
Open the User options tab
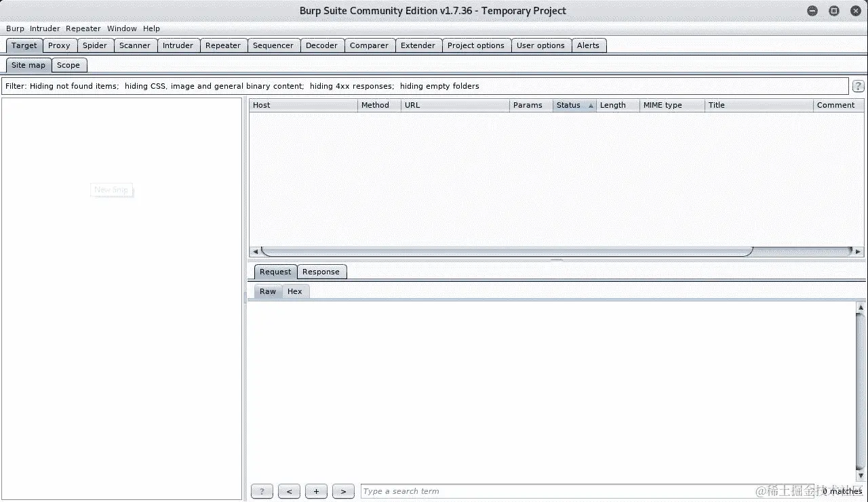pyautogui.click(x=540, y=45)
